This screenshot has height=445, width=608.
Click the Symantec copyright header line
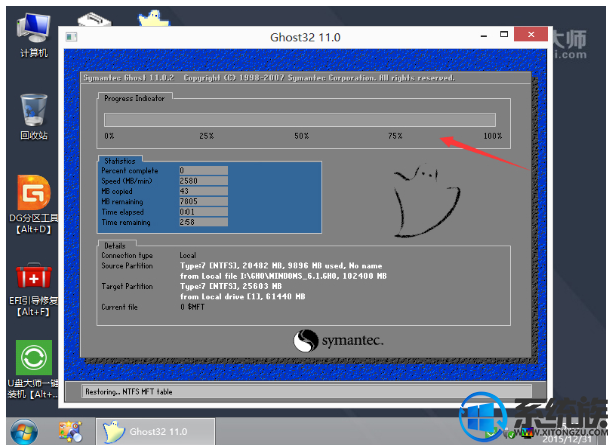[269, 78]
